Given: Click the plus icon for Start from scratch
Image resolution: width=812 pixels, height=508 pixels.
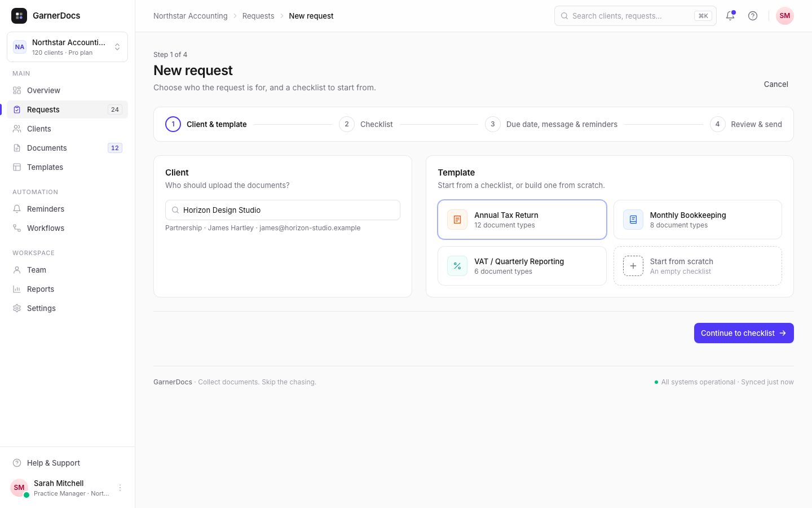Looking at the screenshot, I should coord(633,266).
